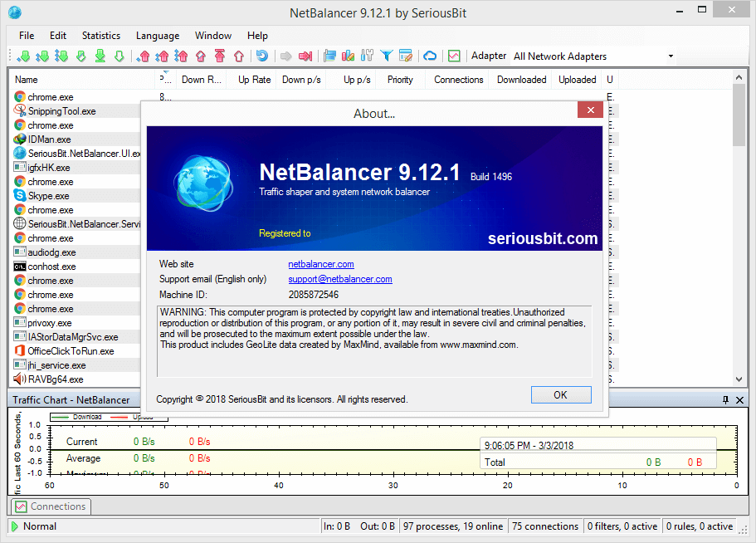Select Skype.exe in the process list

click(x=48, y=196)
